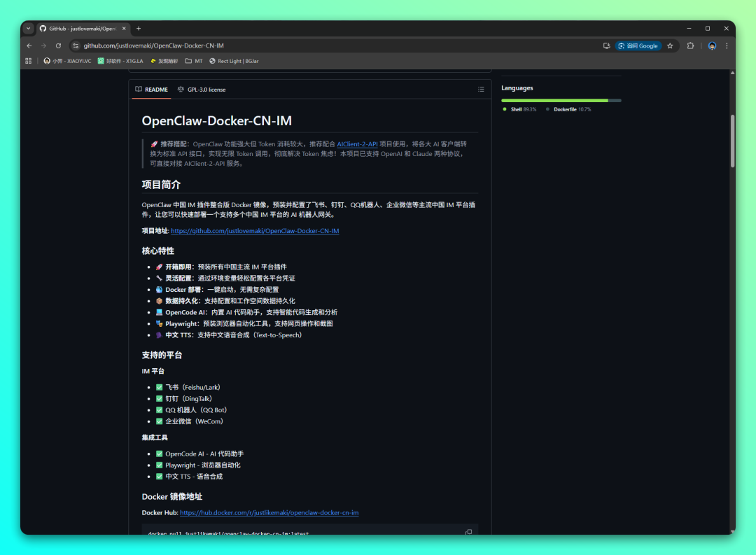756x555 pixels.
Task: Open the browser extensions menu
Action: 690,45
